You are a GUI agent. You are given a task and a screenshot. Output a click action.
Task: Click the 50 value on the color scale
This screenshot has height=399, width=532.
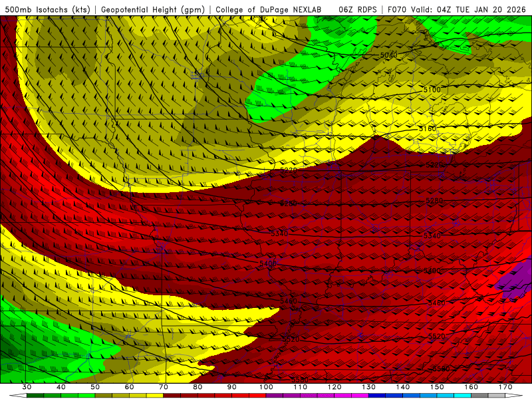pos(95,387)
